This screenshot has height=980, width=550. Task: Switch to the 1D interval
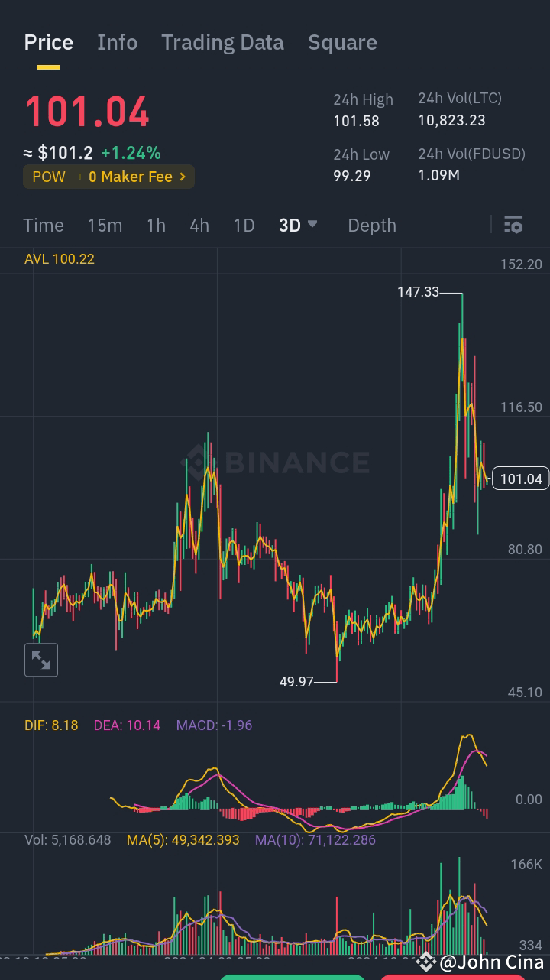tap(244, 225)
